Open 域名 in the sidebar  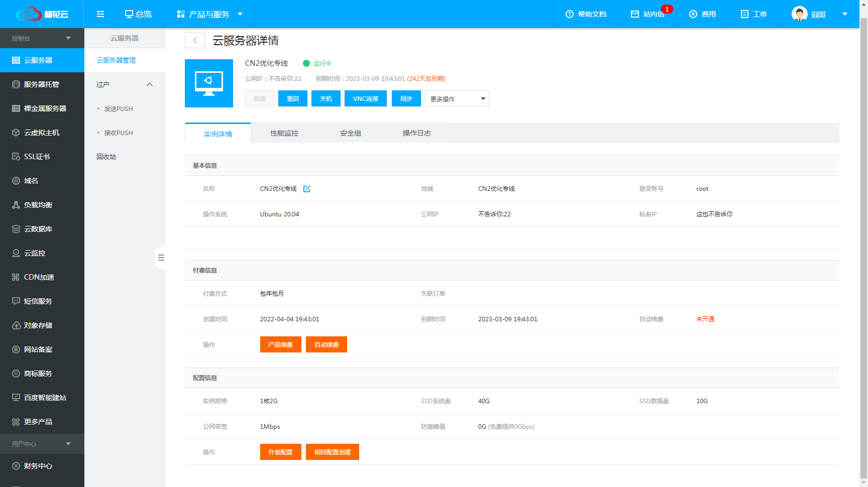[42, 181]
